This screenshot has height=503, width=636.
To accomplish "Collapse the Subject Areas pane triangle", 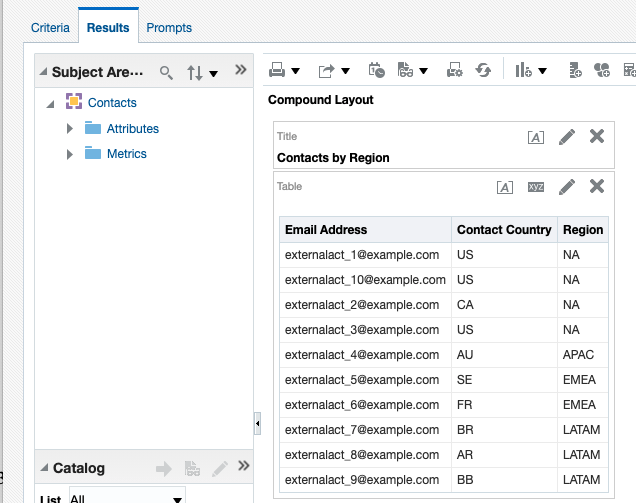I will click(x=43, y=72).
